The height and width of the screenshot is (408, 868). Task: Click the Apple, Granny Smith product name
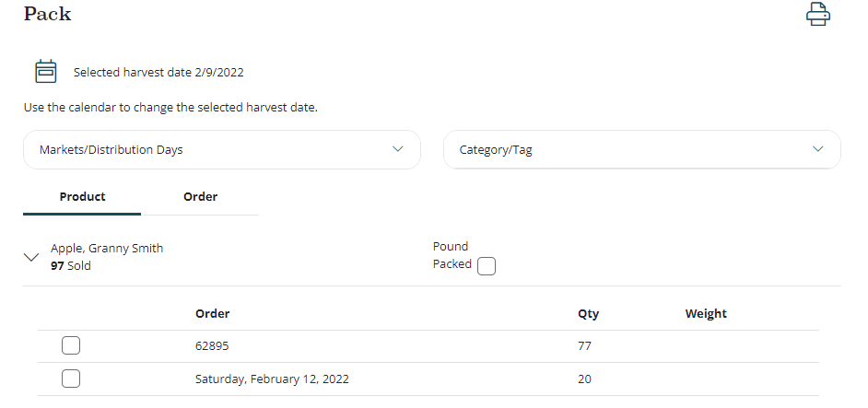tap(107, 249)
